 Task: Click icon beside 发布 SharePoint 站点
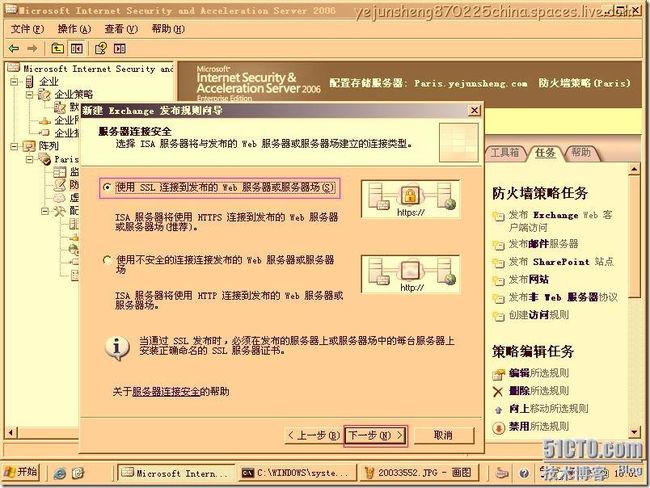pyautogui.click(x=498, y=262)
